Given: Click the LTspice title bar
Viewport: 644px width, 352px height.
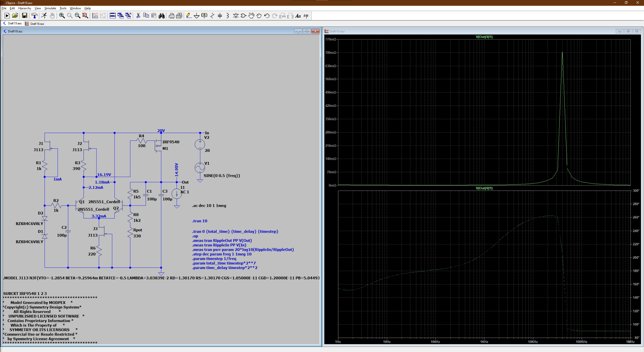Looking at the screenshot, I should [322, 3].
